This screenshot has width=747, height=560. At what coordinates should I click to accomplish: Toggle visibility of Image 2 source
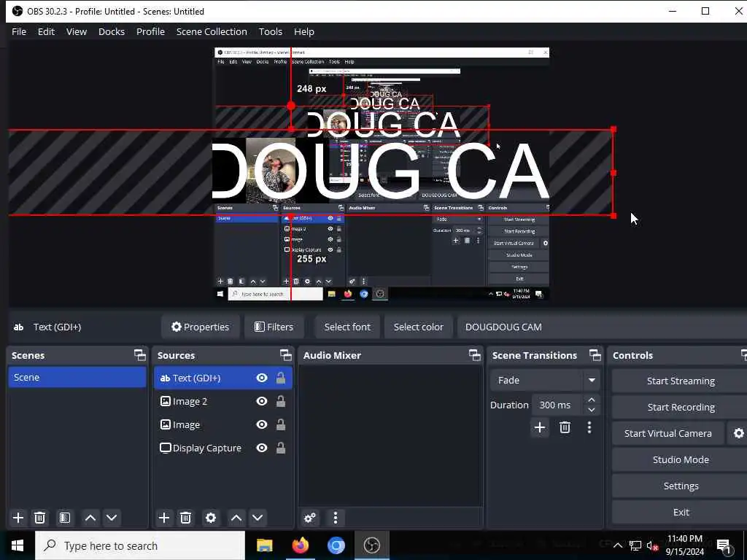pyautogui.click(x=262, y=402)
